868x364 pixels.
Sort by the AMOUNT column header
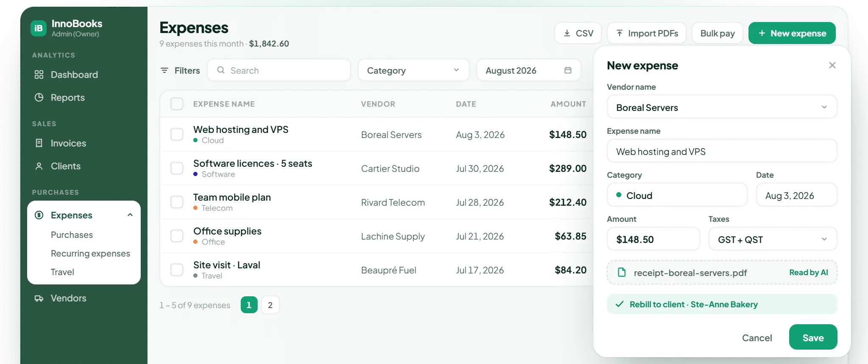click(x=568, y=104)
